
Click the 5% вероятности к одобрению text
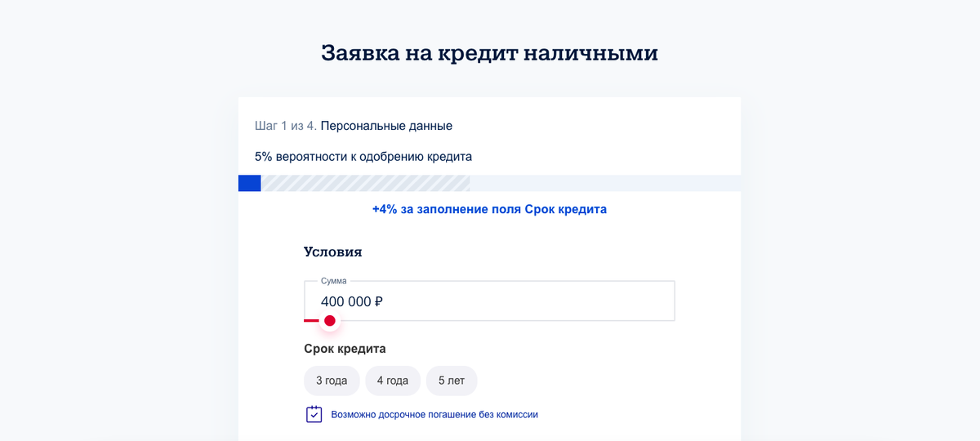pos(363,156)
